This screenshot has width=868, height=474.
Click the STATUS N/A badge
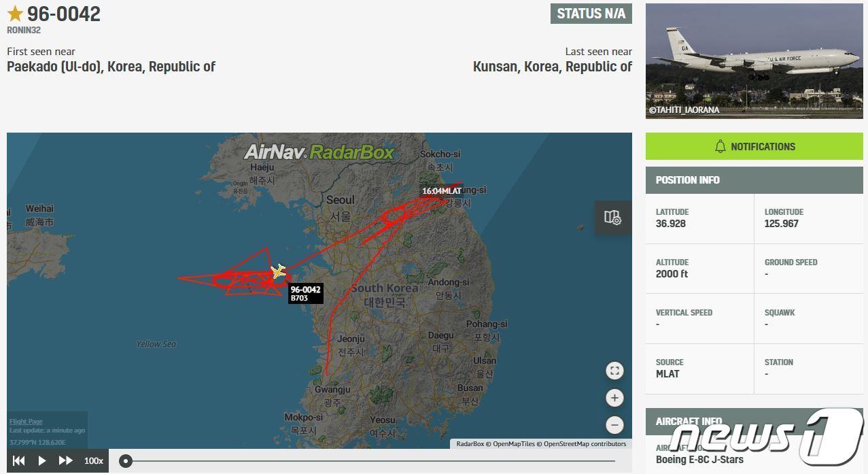(x=591, y=14)
